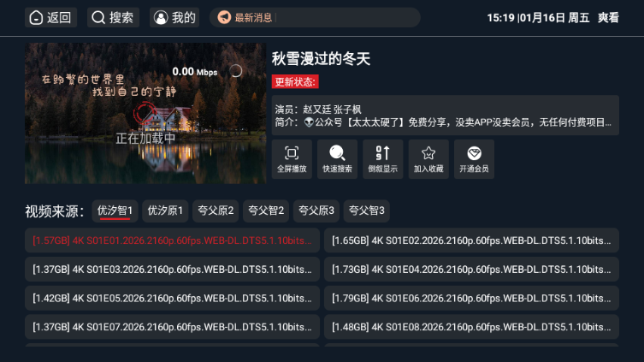Click the red 更新状态 badge

[295, 82]
